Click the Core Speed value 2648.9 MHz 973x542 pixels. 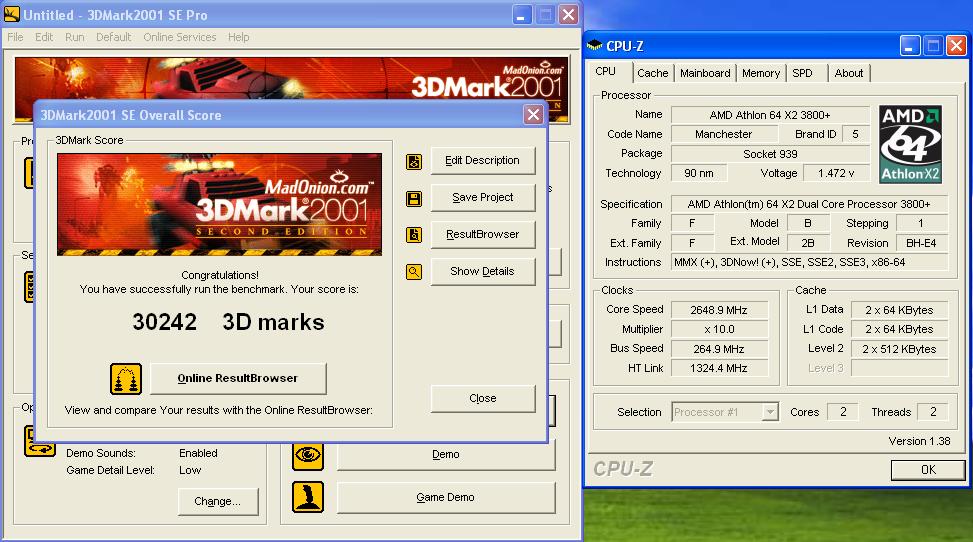coord(719,310)
